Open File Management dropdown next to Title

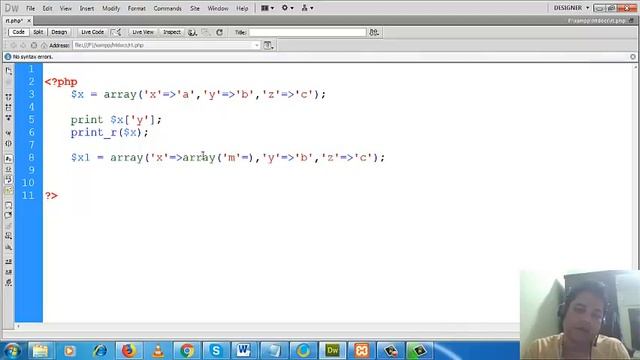374,32
